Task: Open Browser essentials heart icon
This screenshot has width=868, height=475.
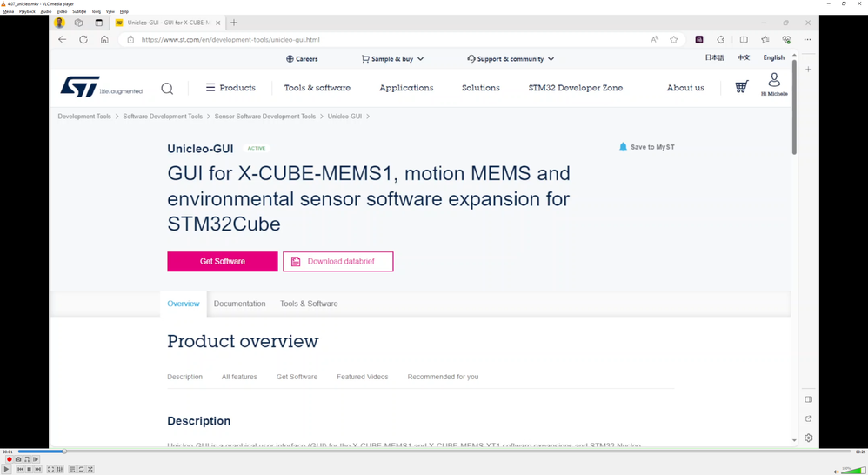Action: [x=786, y=39]
